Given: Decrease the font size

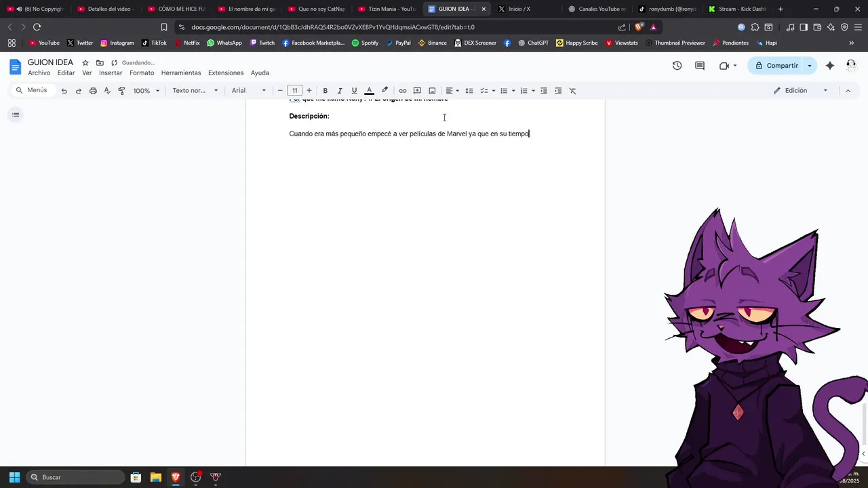Looking at the screenshot, I should (280, 91).
